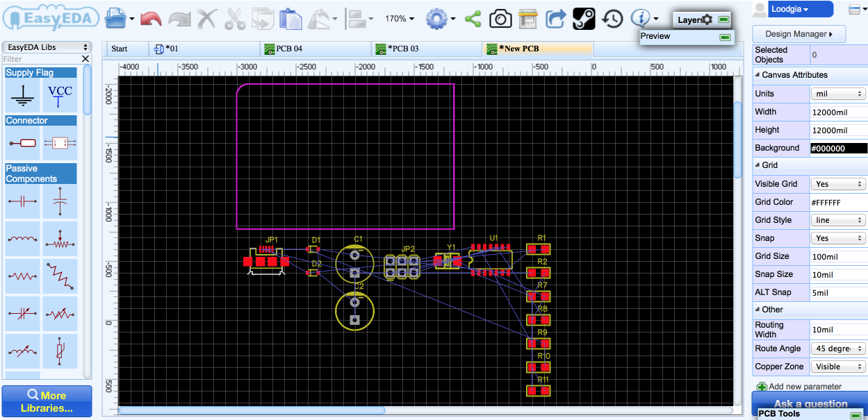Switch to the *01 schematic tab
Viewport: 868px width, 420px height.
tap(204, 49)
